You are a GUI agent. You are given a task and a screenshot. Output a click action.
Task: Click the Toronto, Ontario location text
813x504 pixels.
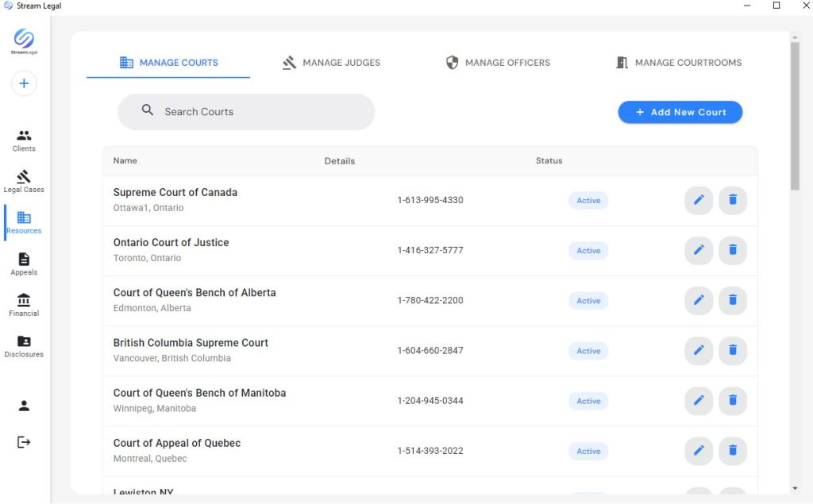[147, 258]
